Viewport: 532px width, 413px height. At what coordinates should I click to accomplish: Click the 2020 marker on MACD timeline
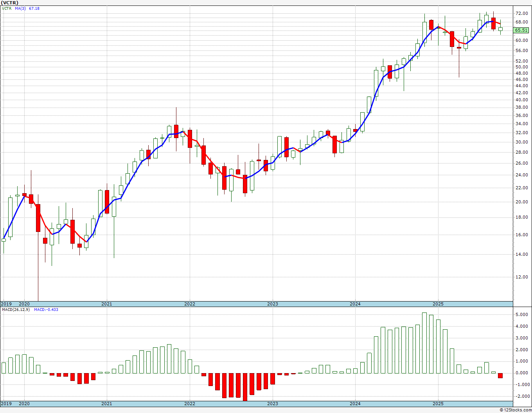click(24, 404)
